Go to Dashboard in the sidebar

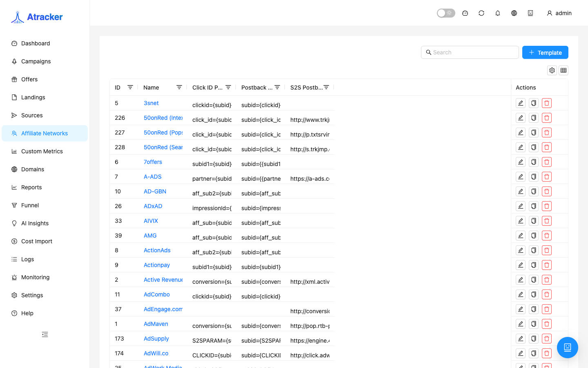pos(45,43)
